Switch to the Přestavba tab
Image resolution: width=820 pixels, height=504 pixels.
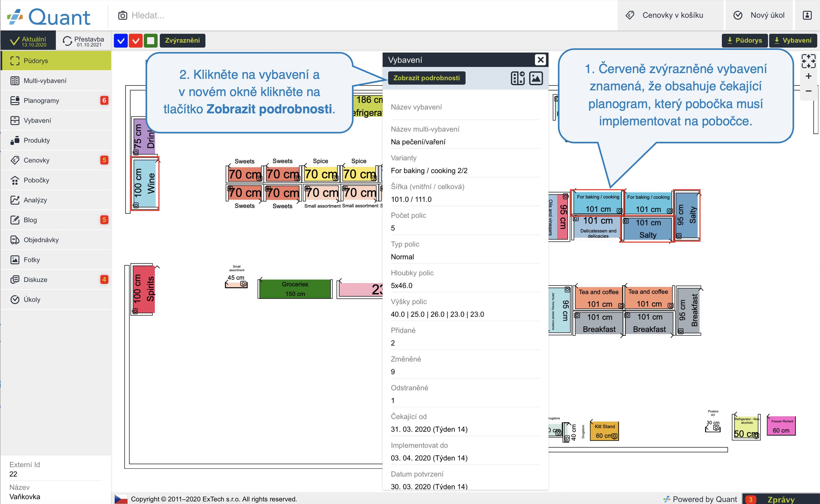[x=83, y=41]
